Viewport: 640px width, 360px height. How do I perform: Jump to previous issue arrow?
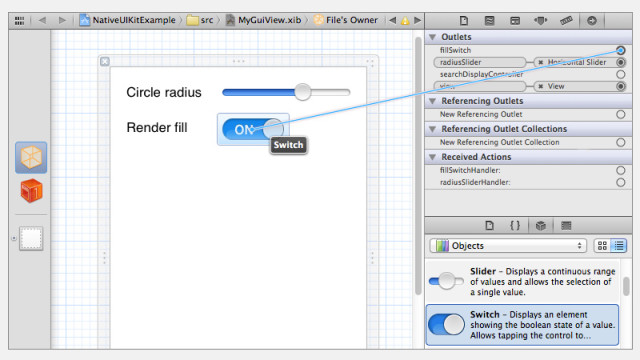pos(392,20)
